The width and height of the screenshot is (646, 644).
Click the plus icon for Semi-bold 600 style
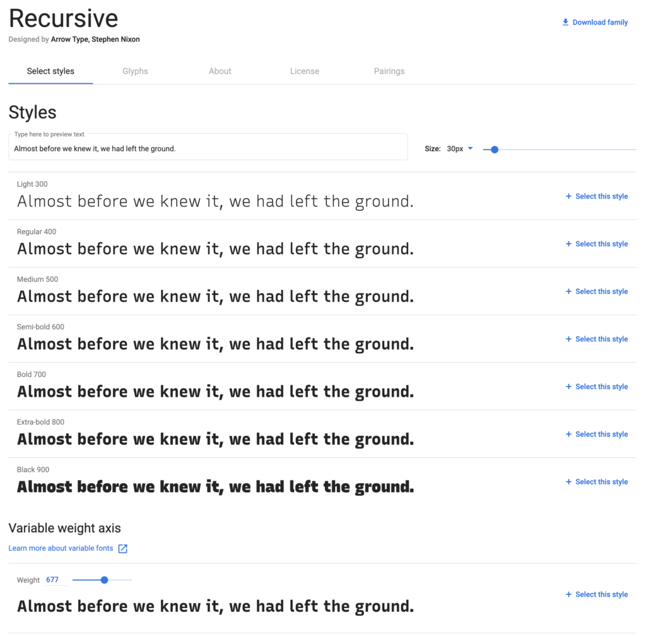(x=568, y=339)
